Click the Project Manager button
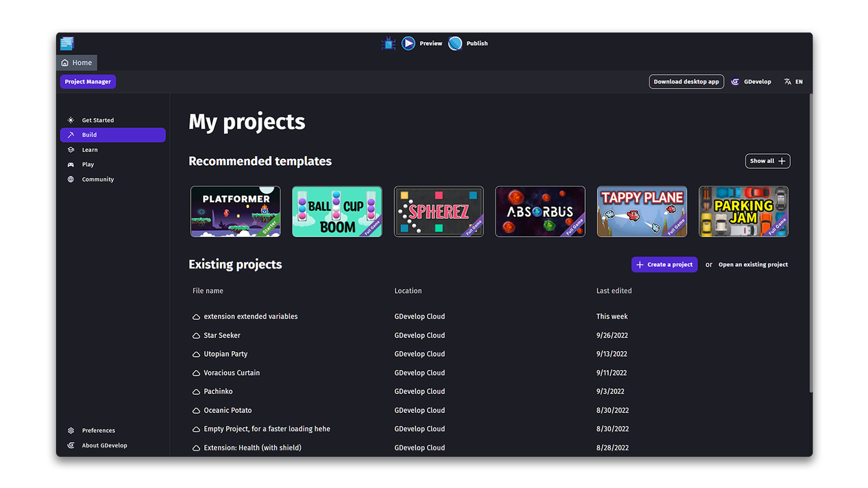 click(88, 82)
